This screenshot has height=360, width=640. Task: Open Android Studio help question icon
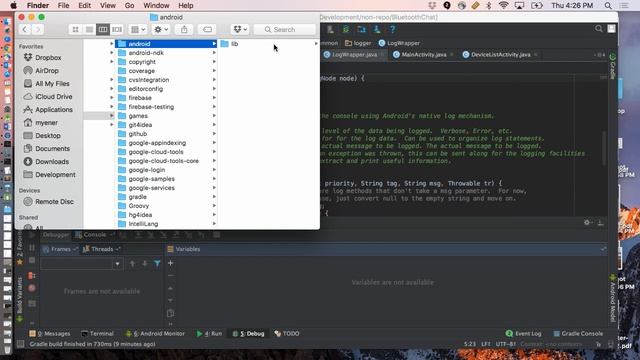[392, 29]
